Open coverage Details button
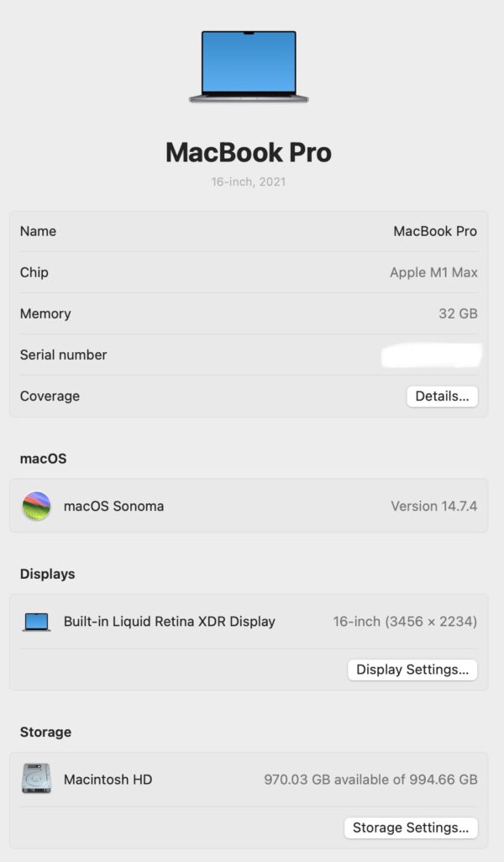This screenshot has width=504, height=862. pyautogui.click(x=442, y=397)
